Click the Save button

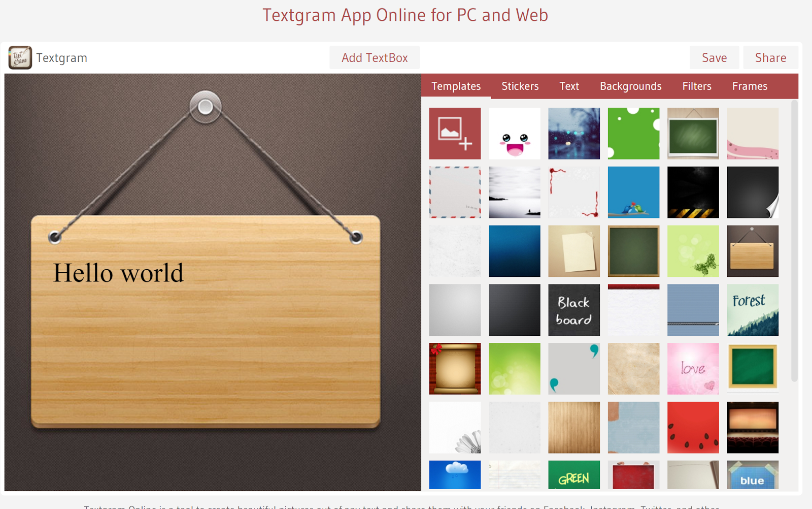pyautogui.click(x=714, y=57)
